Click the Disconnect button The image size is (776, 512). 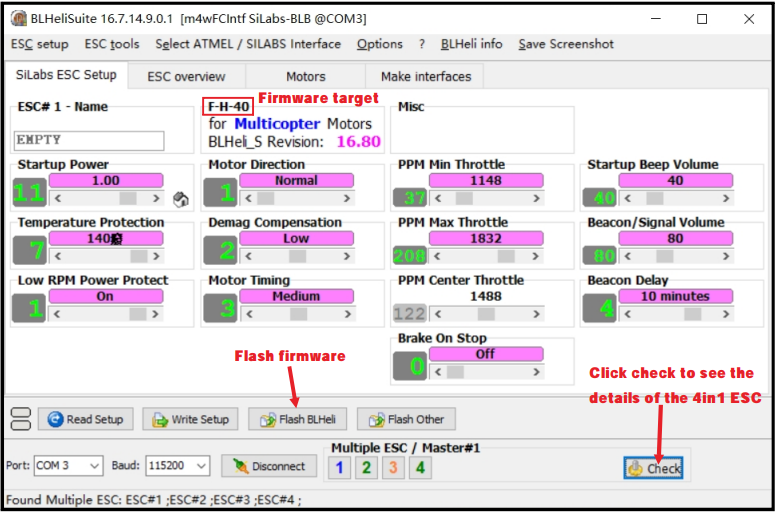[x=269, y=466]
